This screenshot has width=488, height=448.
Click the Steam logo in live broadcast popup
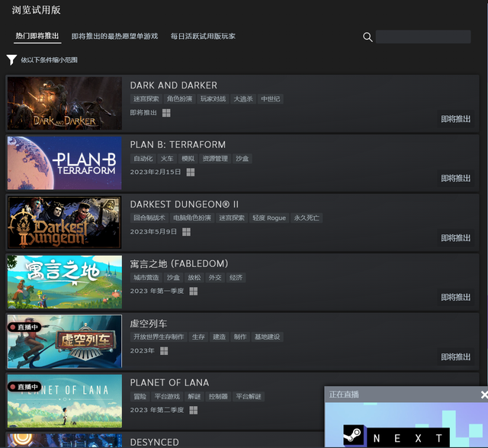click(354, 435)
